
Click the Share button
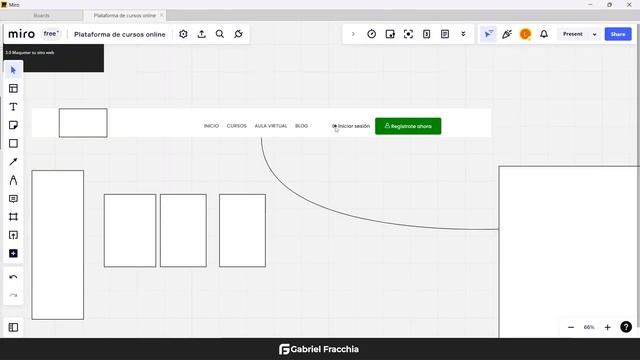pos(618,34)
